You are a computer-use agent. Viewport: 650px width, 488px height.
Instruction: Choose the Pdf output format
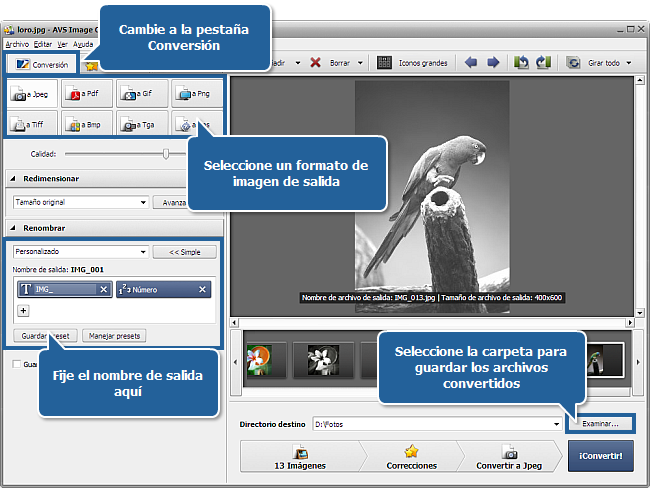88,95
